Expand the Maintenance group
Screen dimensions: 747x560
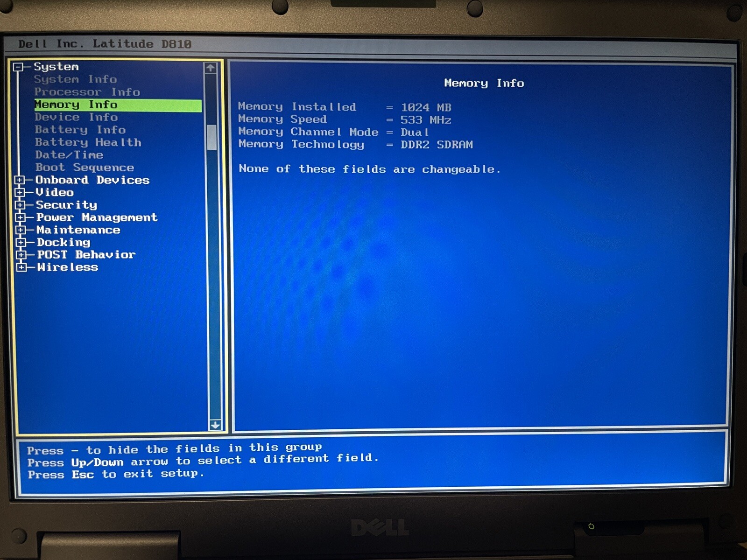click(x=21, y=230)
